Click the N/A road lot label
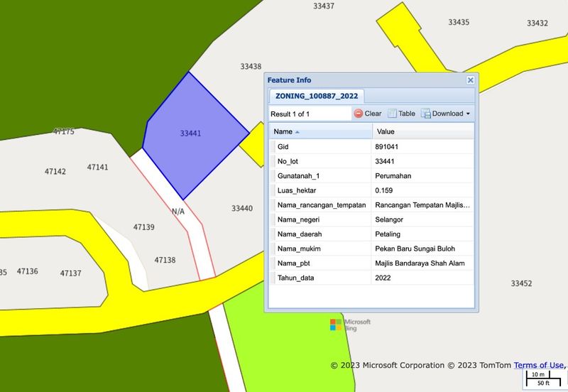568x392 pixels. [178, 212]
